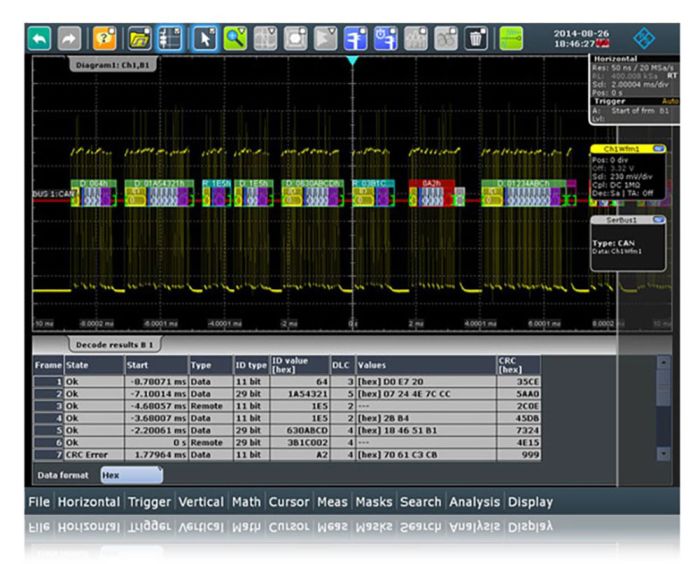This screenshot has height=564, width=700.
Task: Click the gray waveform grid toolbar icon
Action: tap(266, 38)
